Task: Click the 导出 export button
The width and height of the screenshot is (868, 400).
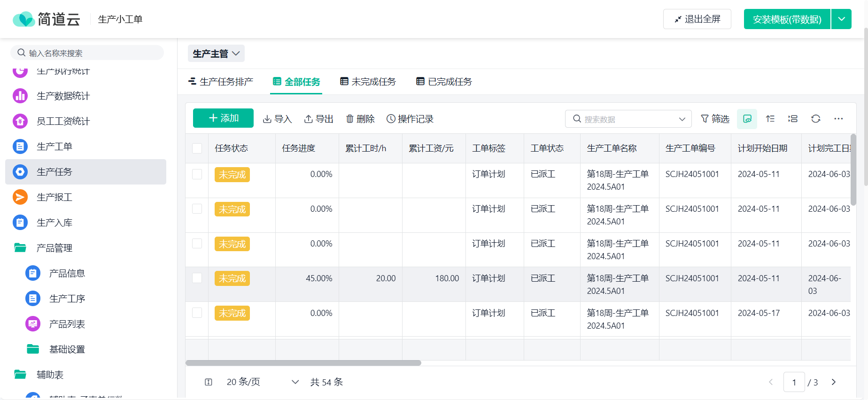Action: 318,119
